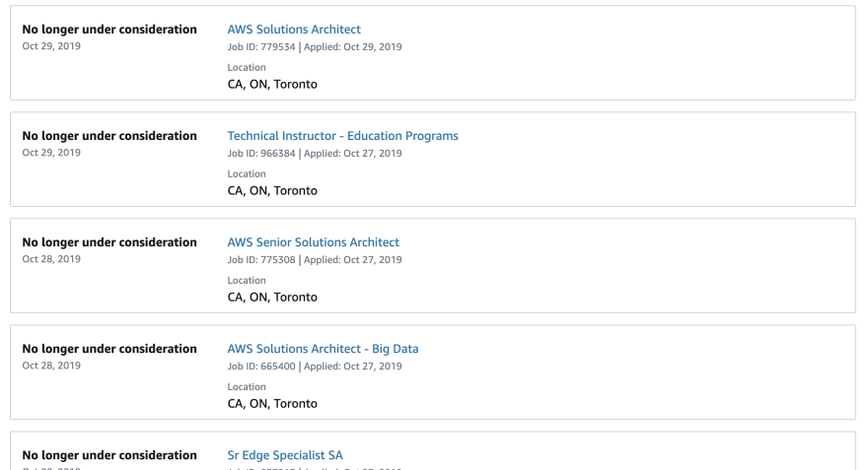Screen dimensions: 868x470
Task: Select text 'Job ID: 665400 | Applied: Oct 27, 2019'
Action: pos(315,366)
